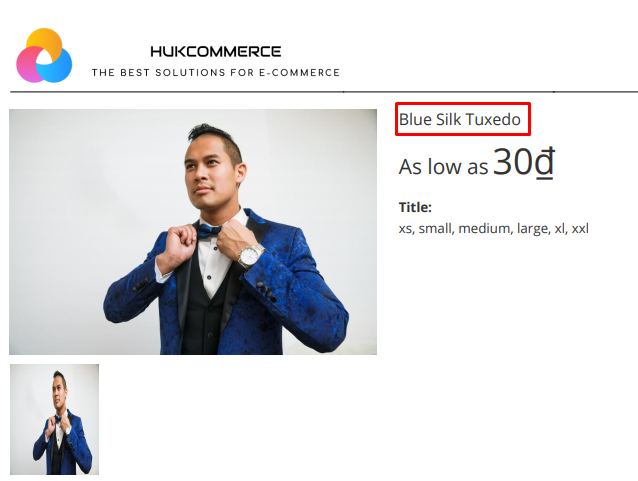The width and height of the screenshot is (638, 481).
Task: Click the silver wristwatch in the main photo
Action: (x=249, y=256)
